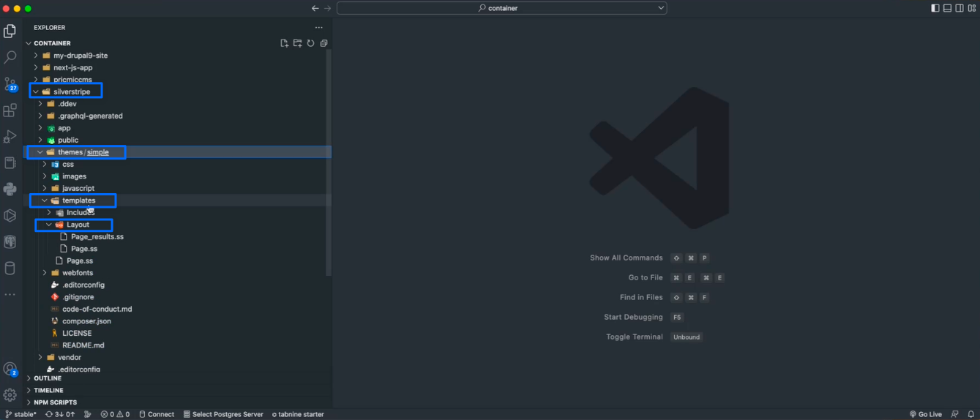The width and height of the screenshot is (980, 420).
Task: Show additional views via ellipsis in activity bar
Action: [10, 294]
